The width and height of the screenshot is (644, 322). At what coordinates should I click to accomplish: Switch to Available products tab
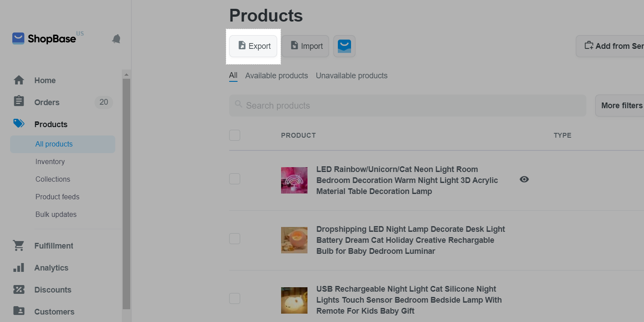point(276,76)
